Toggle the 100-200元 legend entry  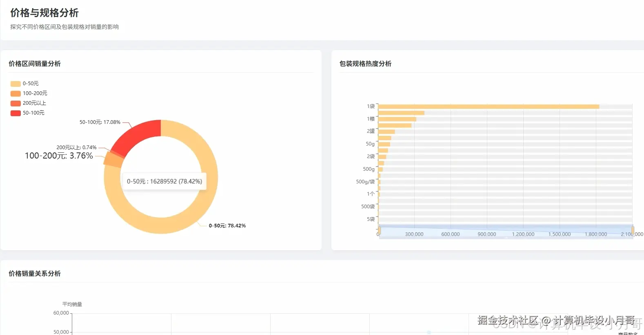pos(29,93)
